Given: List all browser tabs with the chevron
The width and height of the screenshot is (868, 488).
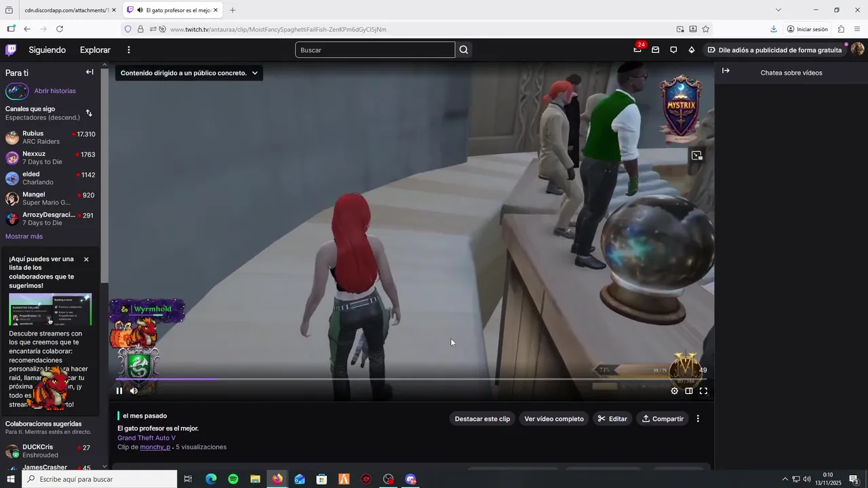Looking at the screenshot, I should click(778, 10).
